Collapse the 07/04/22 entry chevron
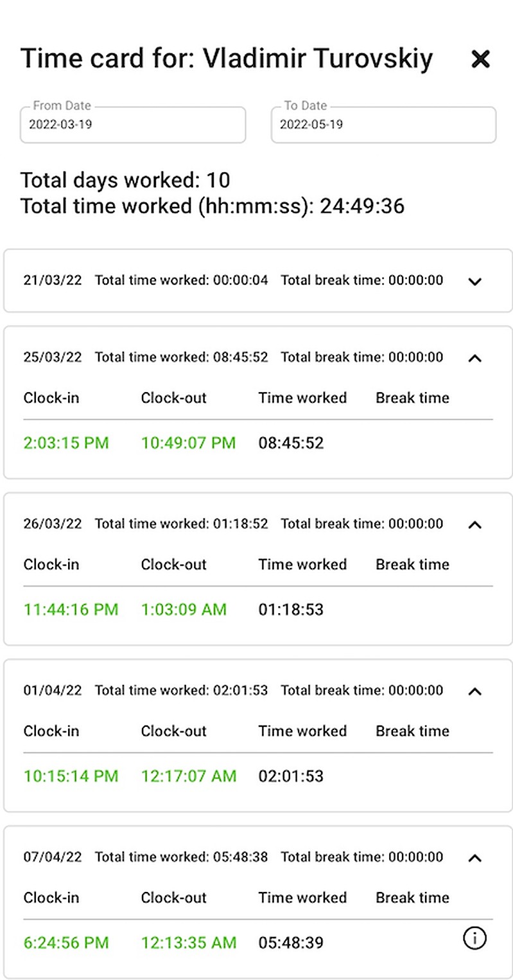This screenshot has height=980, width=513. click(x=474, y=857)
